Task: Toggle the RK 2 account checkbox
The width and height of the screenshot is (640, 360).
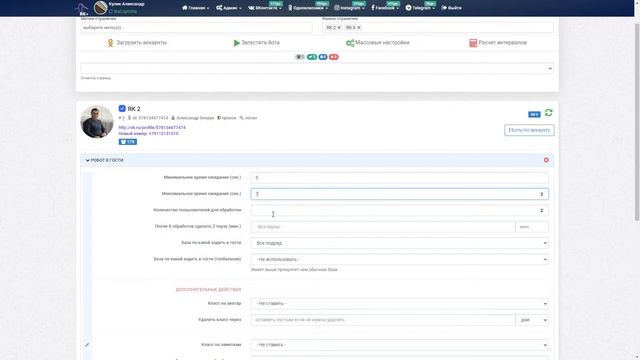Action: [x=122, y=109]
